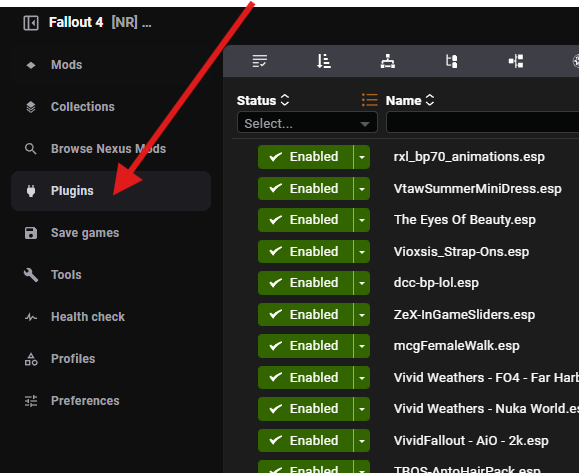This screenshot has width=579, height=473.
Task: Open Preferences
Action: click(x=111, y=401)
